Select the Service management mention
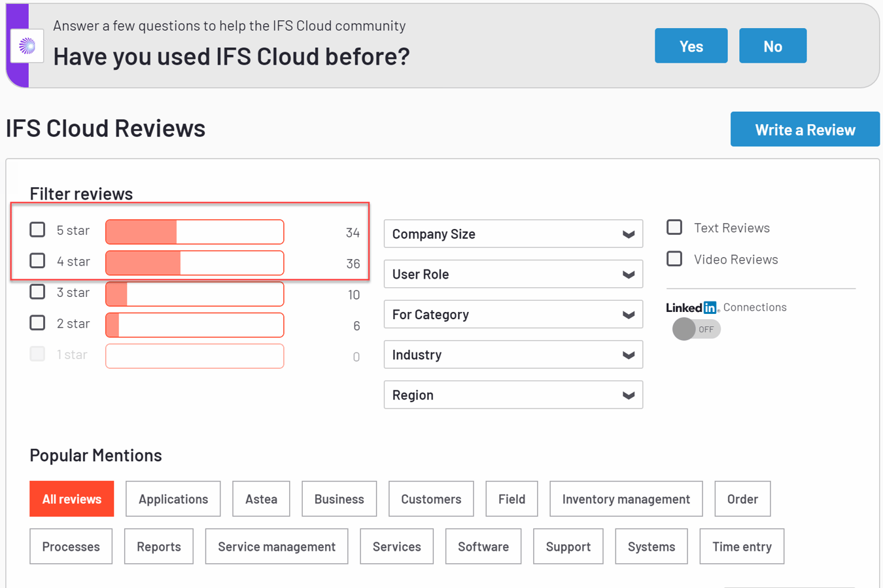 pos(276,546)
